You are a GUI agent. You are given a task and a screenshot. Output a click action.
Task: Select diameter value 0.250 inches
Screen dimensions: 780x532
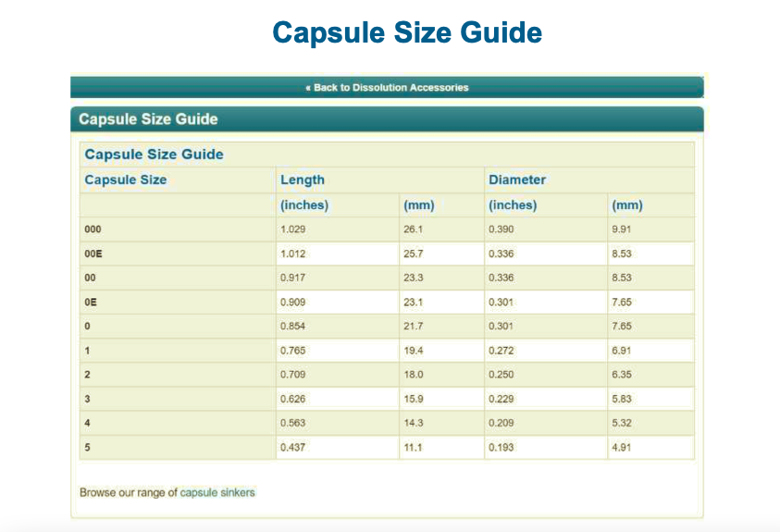501,375
